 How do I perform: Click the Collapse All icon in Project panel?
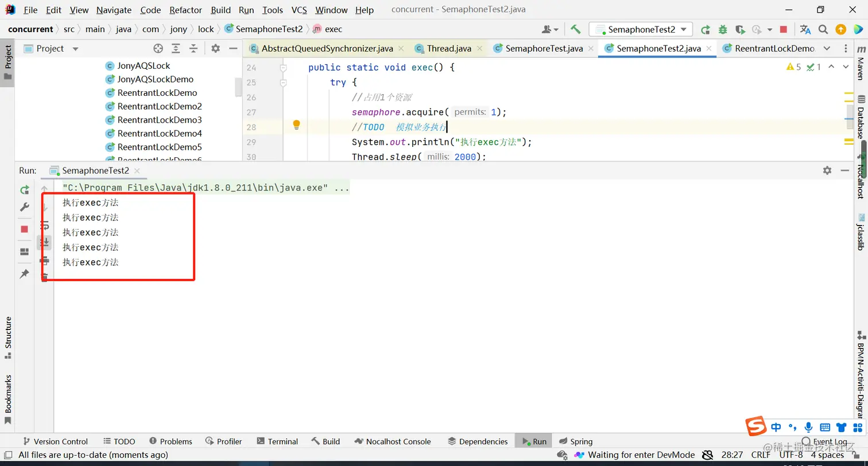193,49
